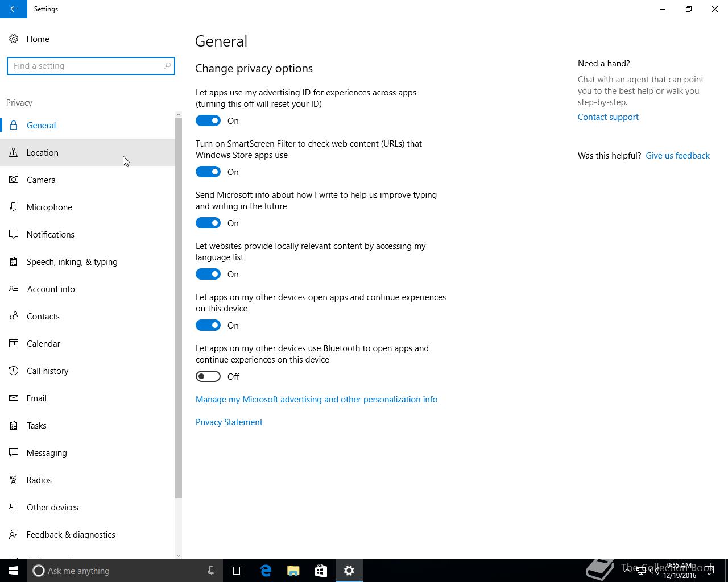Click sidebar scrollbar up arrow
Viewport: 728px width, 582px height.
coord(179,115)
